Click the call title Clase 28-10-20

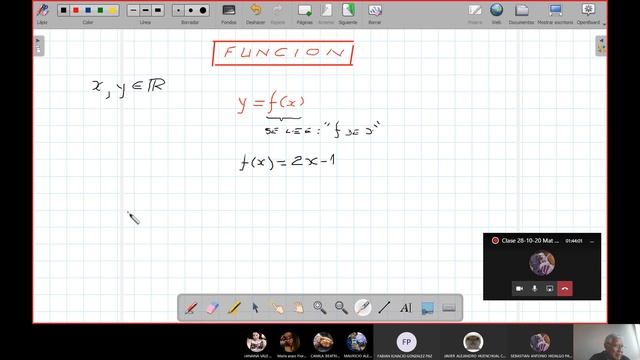[530, 241]
